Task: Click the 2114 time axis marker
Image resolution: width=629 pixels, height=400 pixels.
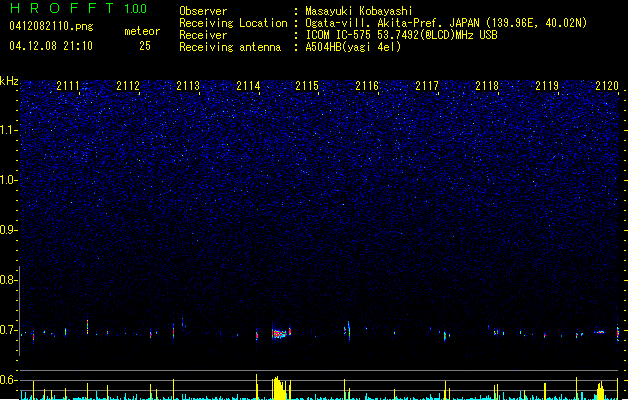Action: [x=248, y=85]
